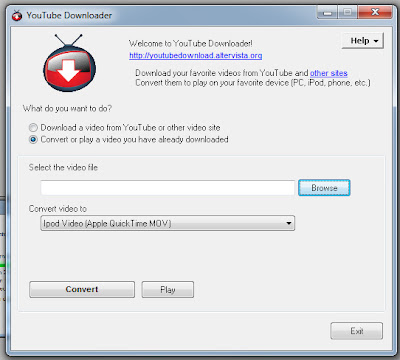
Task: Click 'Convert video to' label
Action: pyautogui.click(x=58, y=209)
